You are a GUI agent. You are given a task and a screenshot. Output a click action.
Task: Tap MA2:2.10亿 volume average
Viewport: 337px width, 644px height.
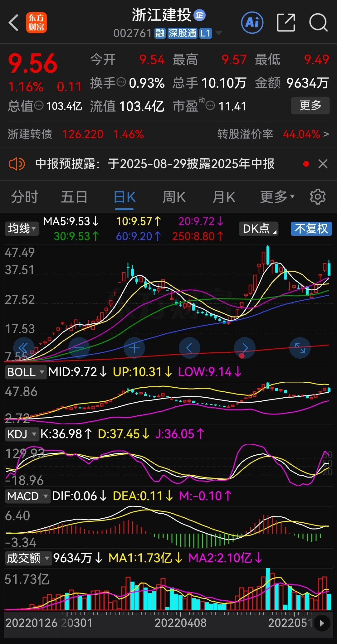(x=225, y=558)
